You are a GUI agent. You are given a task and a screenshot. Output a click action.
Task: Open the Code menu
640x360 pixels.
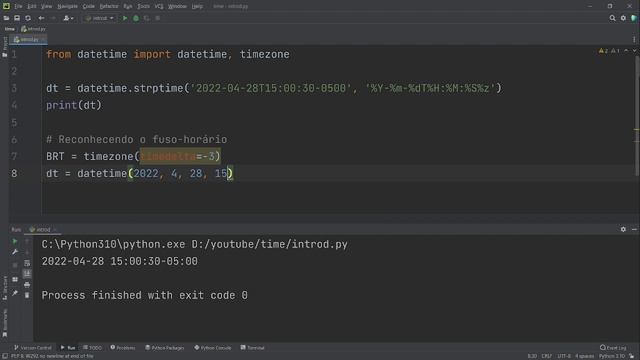pyautogui.click(x=89, y=6)
